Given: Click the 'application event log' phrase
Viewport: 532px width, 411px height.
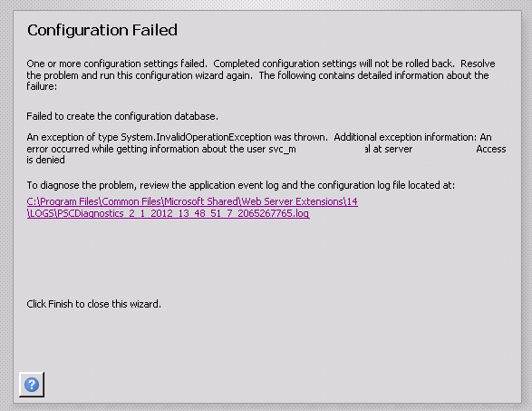Looking at the screenshot, I should [234, 185].
